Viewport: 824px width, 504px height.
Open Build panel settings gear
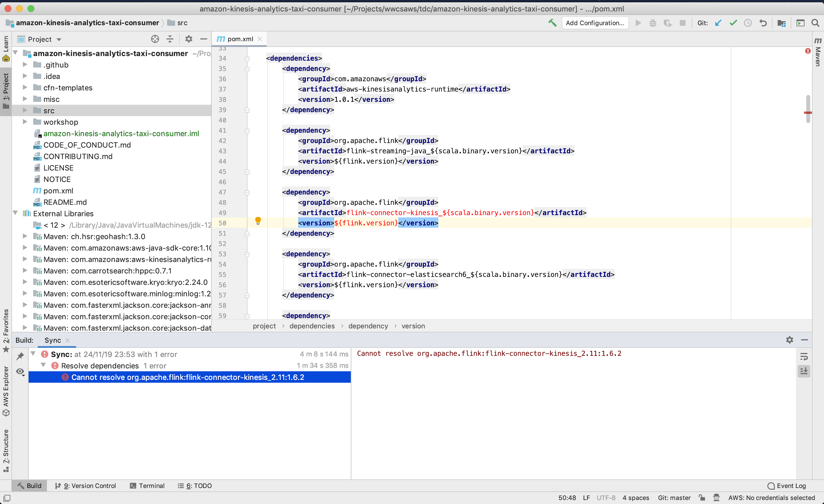pos(789,340)
